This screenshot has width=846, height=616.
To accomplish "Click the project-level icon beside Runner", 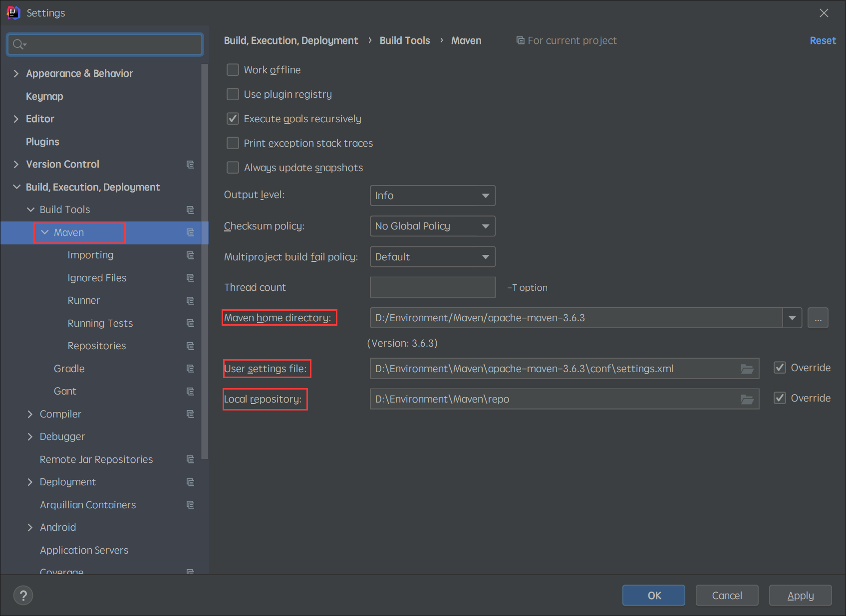I will coord(190,300).
